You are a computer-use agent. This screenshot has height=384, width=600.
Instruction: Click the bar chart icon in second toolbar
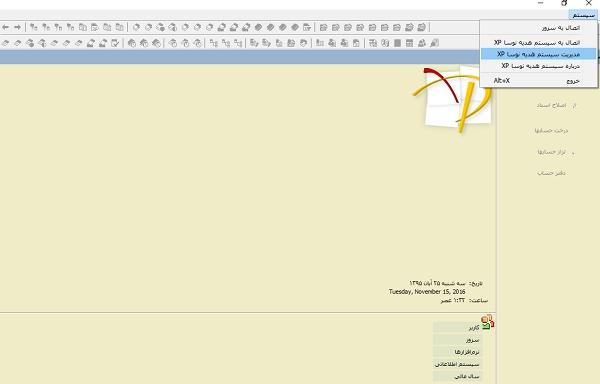coord(320,43)
